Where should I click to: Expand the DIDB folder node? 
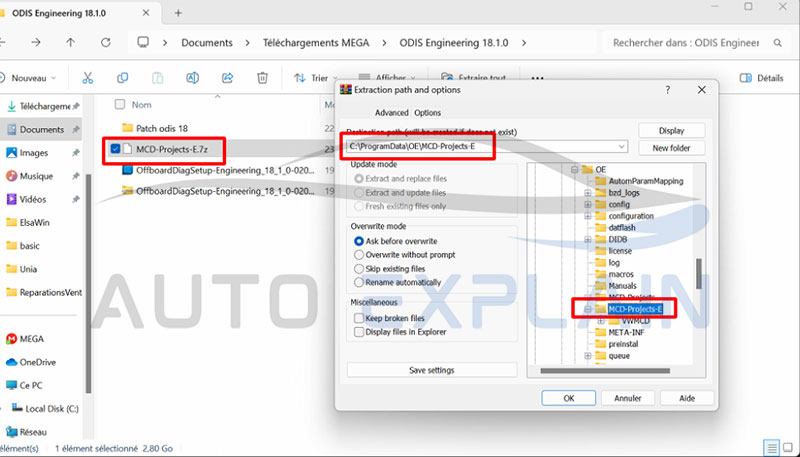588,239
